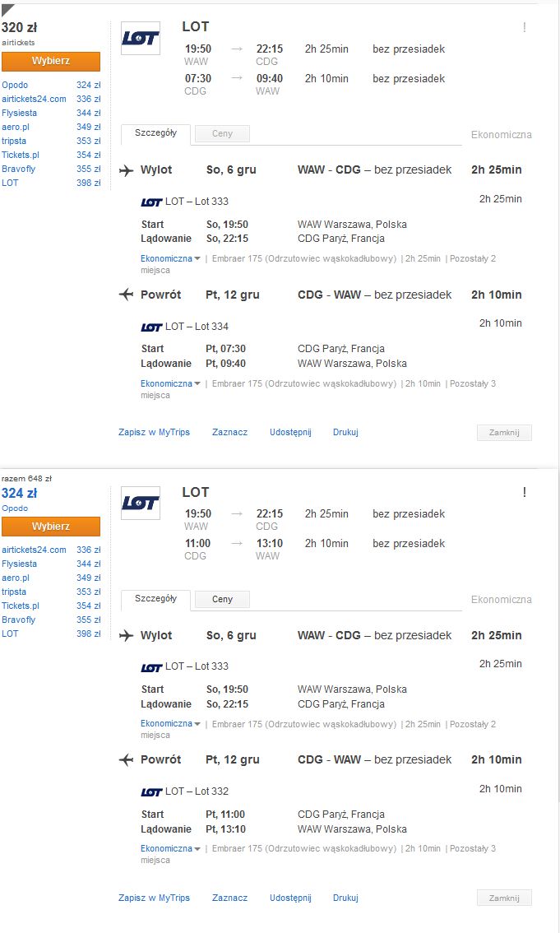The width and height of the screenshot is (560, 933).
Task: Close first flight details with Zamknij
Action: point(504,433)
